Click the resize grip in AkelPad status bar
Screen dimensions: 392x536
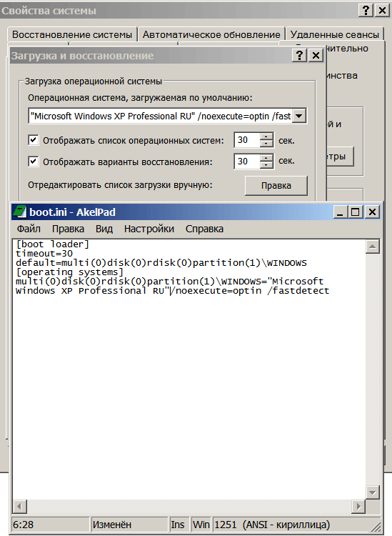[x=375, y=526]
